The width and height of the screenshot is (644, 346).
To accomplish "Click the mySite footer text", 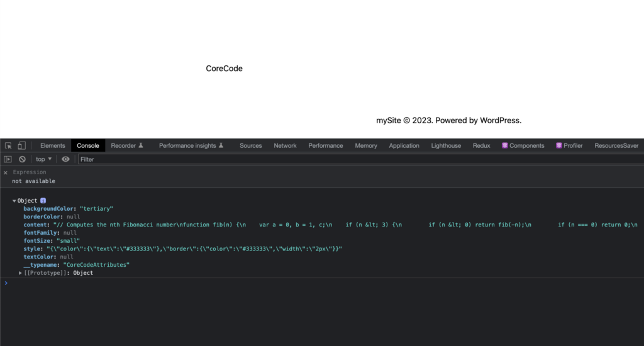I will click(x=449, y=120).
